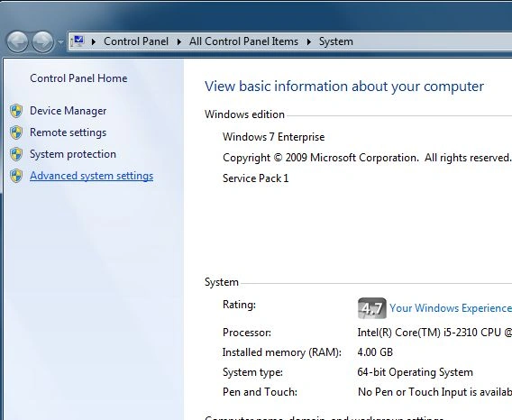Image resolution: width=512 pixels, height=420 pixels.
Task: Open System protection link
Action: [x=73, y=154]
